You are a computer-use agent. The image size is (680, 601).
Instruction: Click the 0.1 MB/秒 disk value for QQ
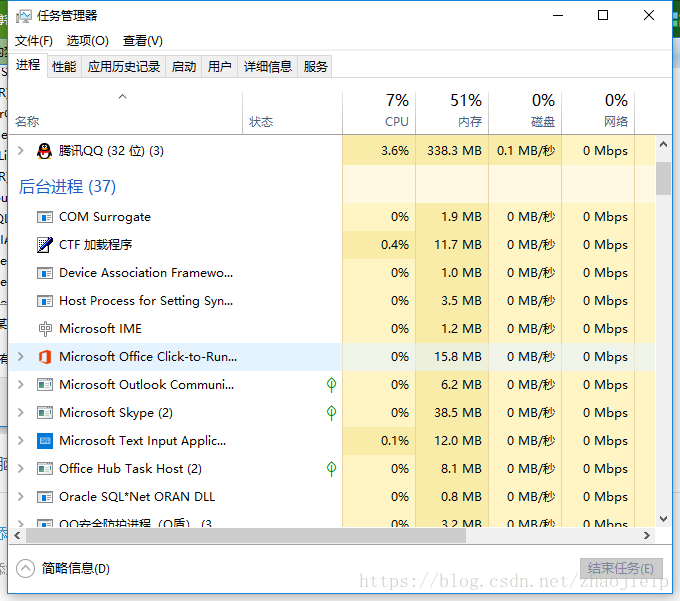526,151
